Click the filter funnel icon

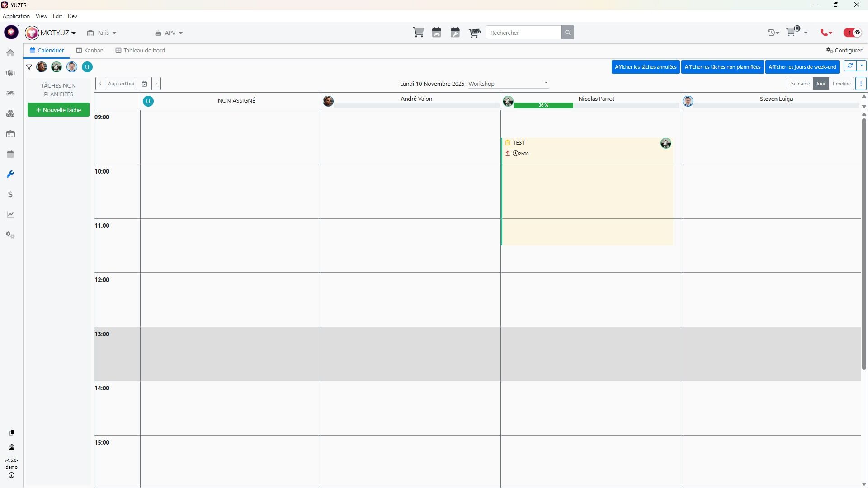click(x=29, y=67)
